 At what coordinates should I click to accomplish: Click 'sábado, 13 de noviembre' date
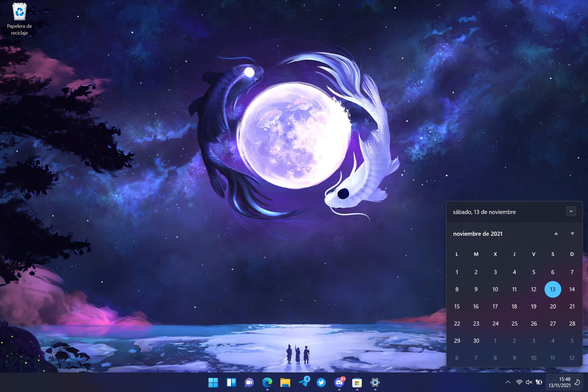point(484,212)
